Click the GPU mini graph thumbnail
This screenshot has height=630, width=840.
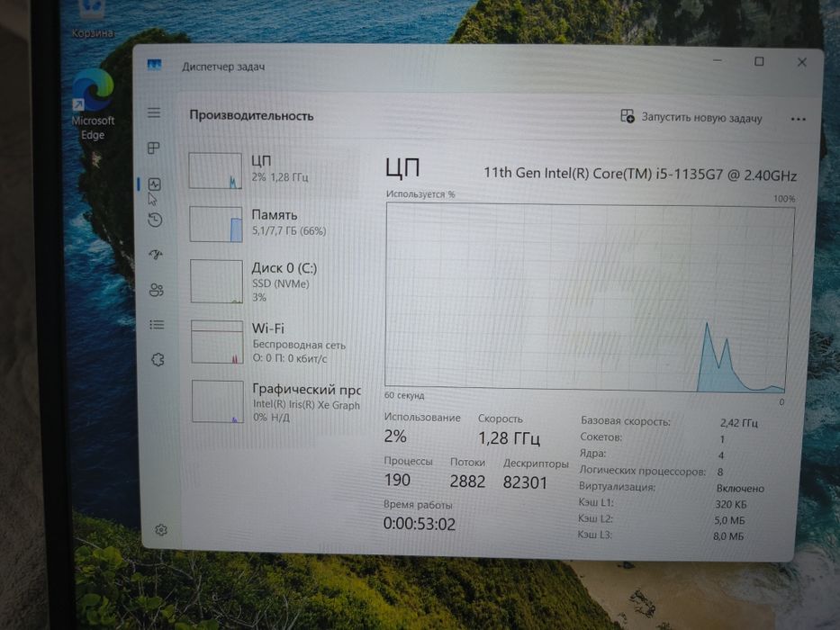[218, 401]
